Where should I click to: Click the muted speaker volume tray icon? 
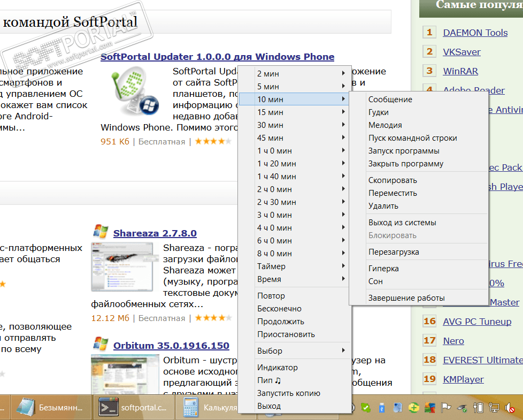[x=510, y=407]
